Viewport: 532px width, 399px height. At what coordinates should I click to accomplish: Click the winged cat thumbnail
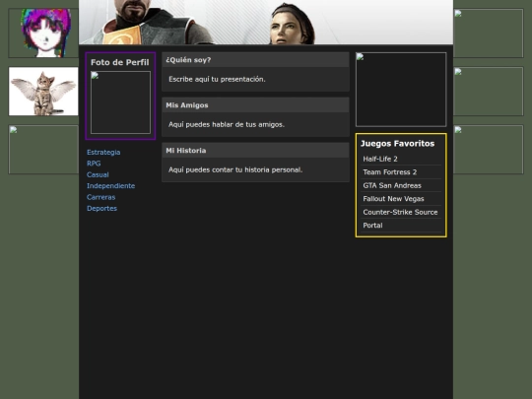pyautogui.click(x=43, y=92)
